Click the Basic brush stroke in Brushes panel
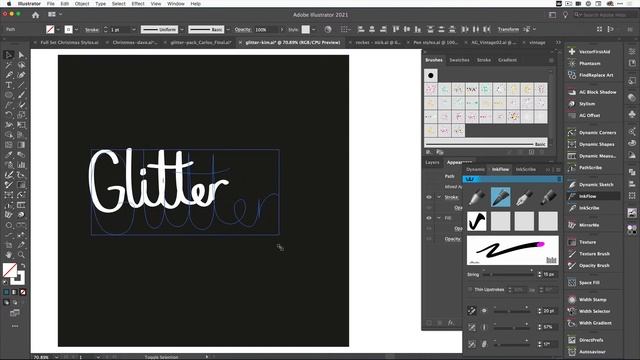 point(485,144)
